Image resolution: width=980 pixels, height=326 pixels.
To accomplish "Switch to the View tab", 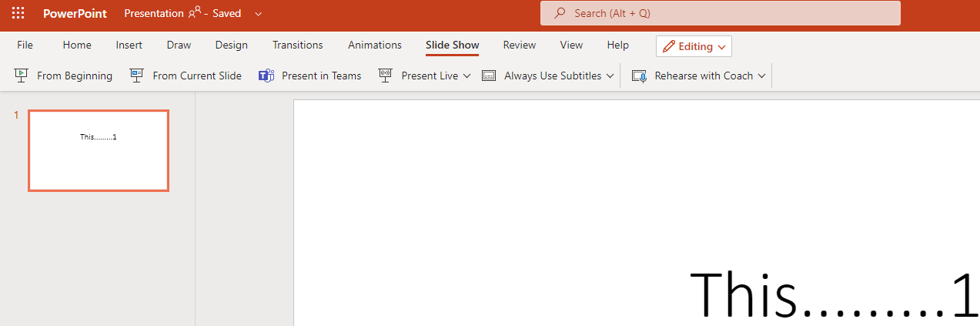I will click(x=571, y=45).
